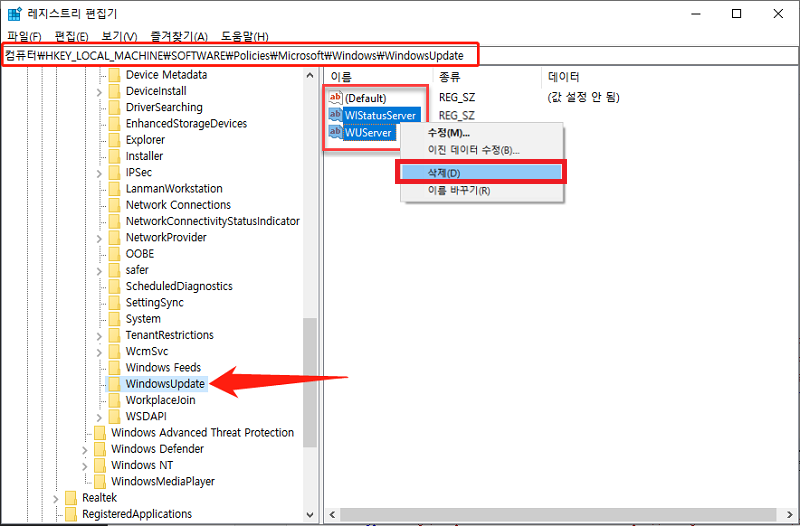Click the values pane scroll left arrow
This screenshot has width=800, height=526.
332,514
